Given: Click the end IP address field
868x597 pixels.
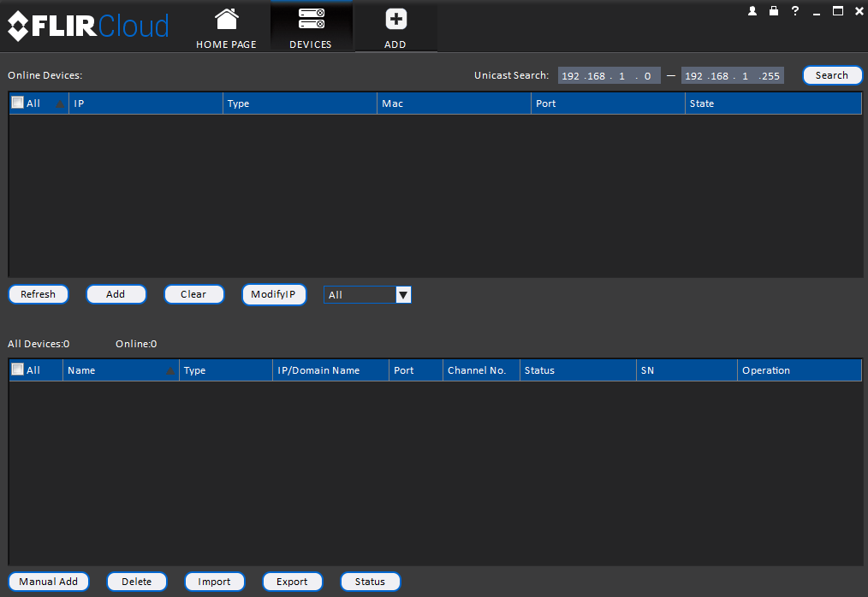Looking at the screenshot, I should click(732, 76).
